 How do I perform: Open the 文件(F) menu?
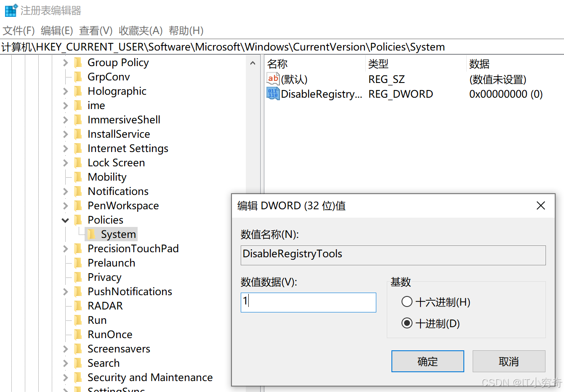coord(19,31)
